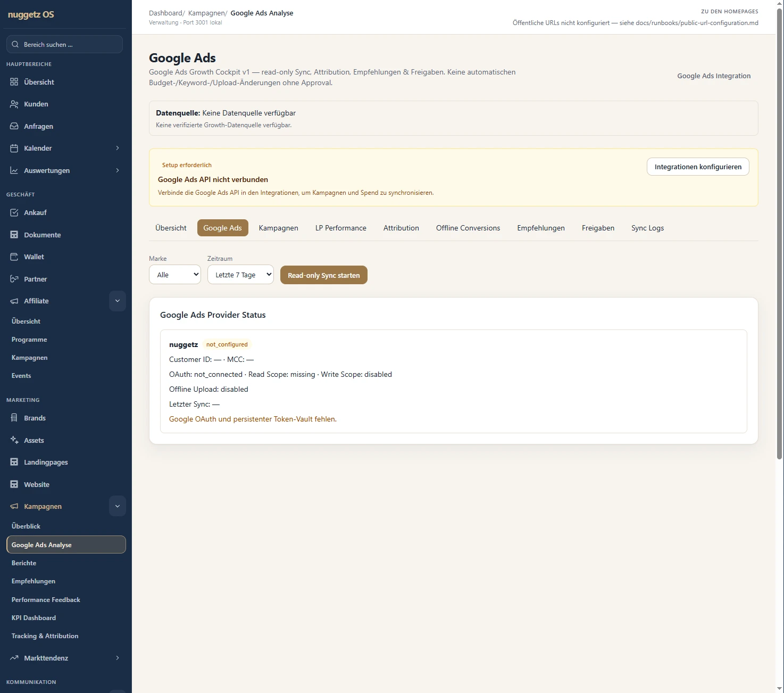The image size is (784, 693).
Task: Click the Kampagnen megaphone icon in Marketing
Action: [x=14, y=506]
